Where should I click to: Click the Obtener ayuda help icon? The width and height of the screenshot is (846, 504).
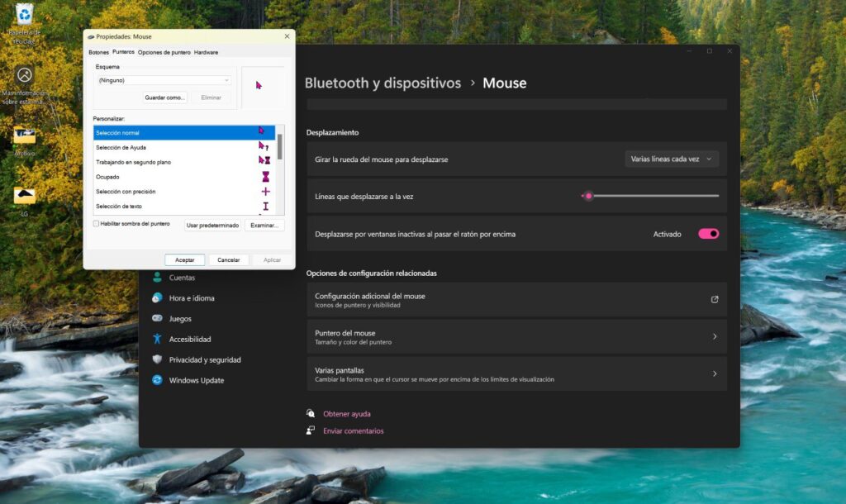tap(311, 413)
